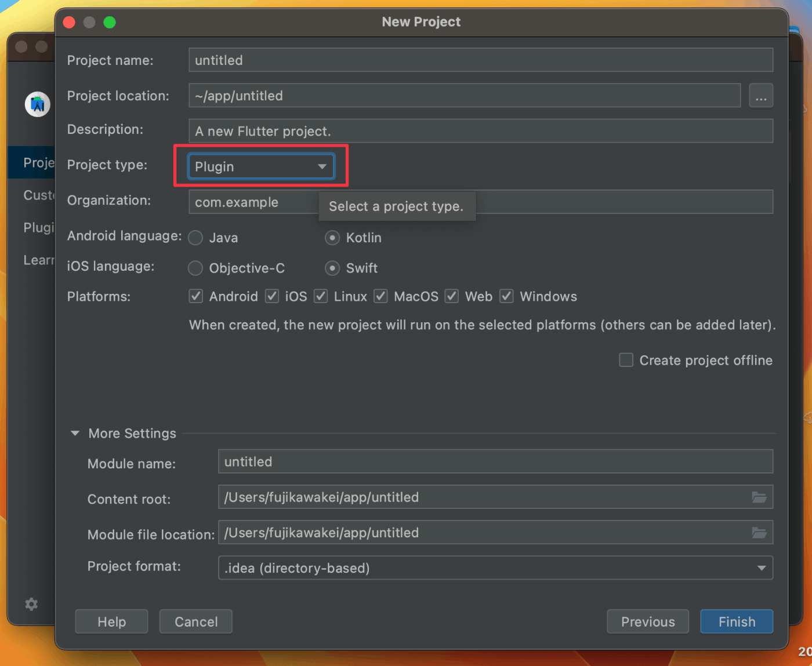Click the Module name field
This screenshot has width=812, height=666.
click(495, 462)
